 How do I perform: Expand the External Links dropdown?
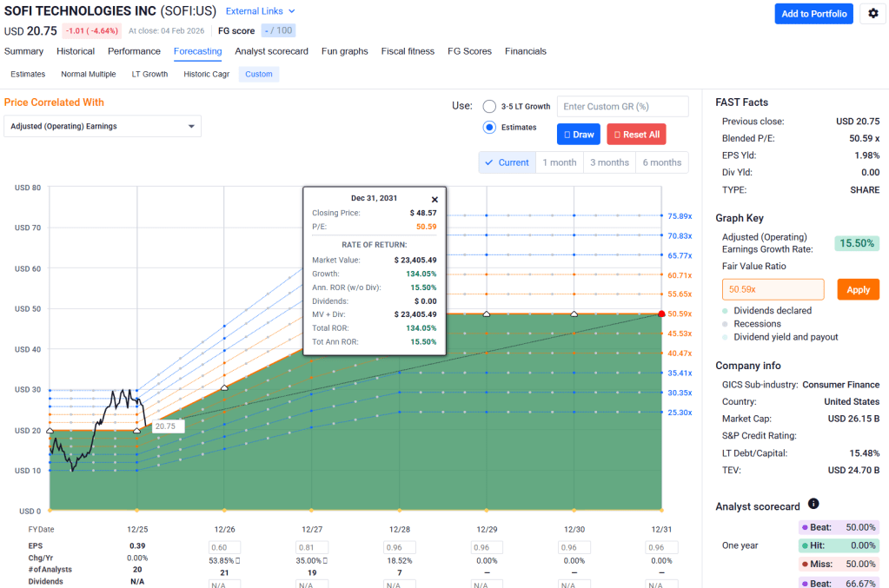tap(260, 11)
